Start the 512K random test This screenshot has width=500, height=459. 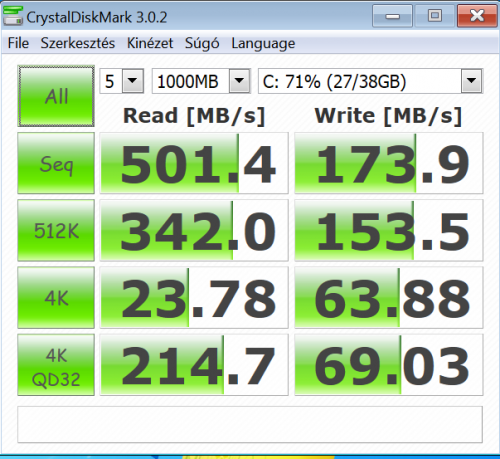(x=56, y=230)
